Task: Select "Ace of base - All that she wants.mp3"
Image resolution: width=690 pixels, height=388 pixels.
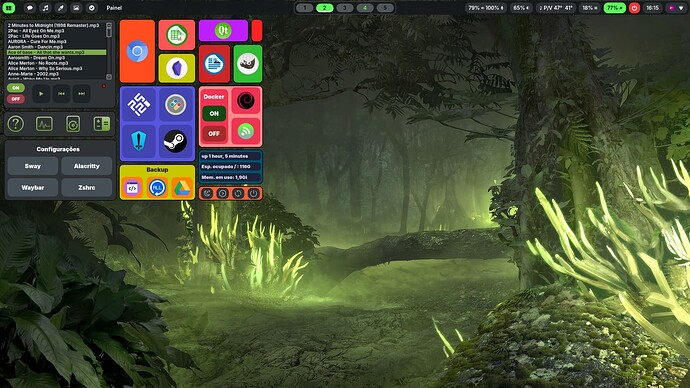Action: pos(56,52)
